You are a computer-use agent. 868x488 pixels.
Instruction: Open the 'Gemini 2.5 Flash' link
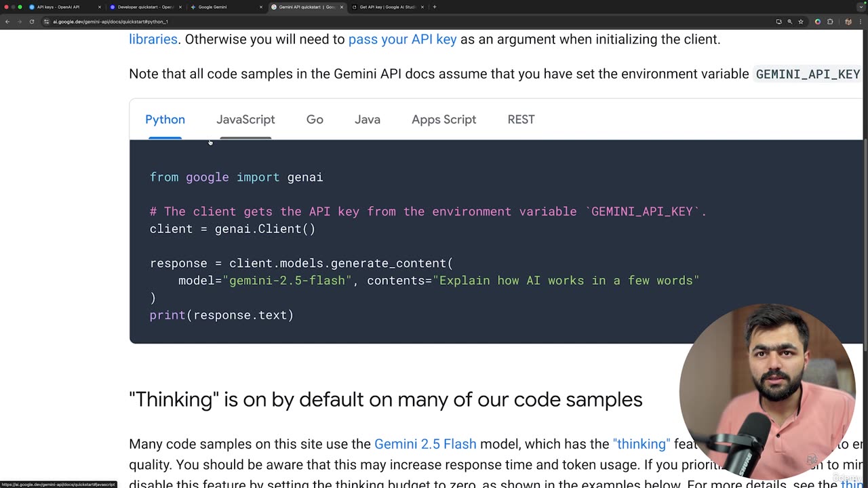(x=425, y=444)
